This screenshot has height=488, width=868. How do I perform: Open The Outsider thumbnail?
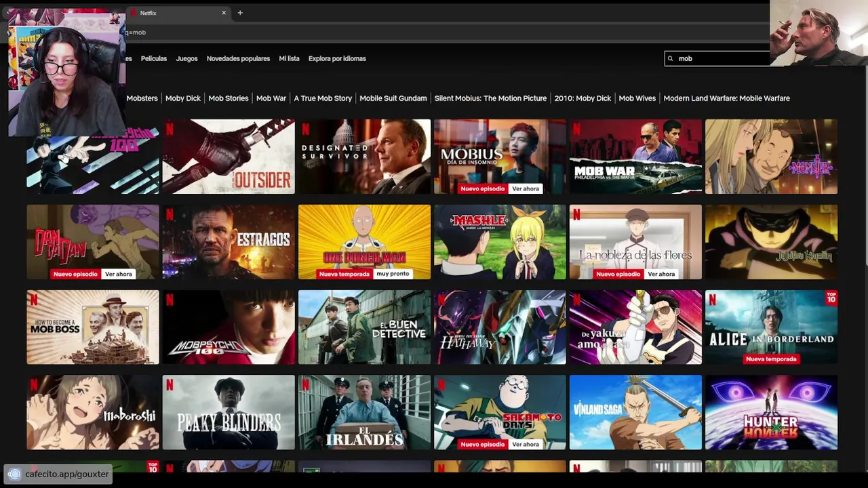pyautogui.click(x=229, y=157)
